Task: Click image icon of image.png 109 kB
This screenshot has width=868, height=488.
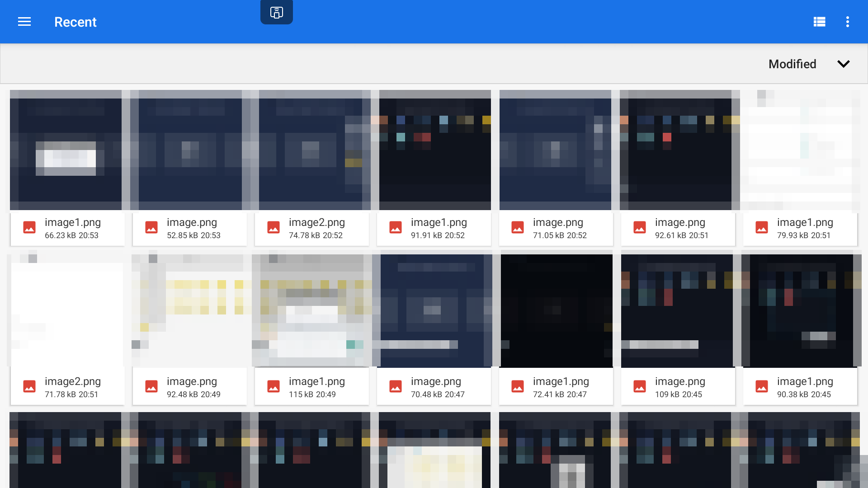Action: [640, 386]
